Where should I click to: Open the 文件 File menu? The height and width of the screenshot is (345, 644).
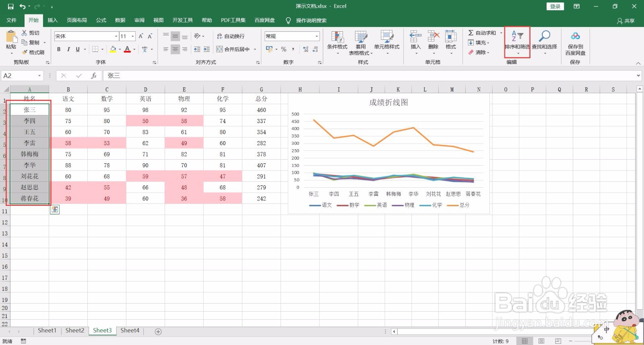tap(12, 20)
